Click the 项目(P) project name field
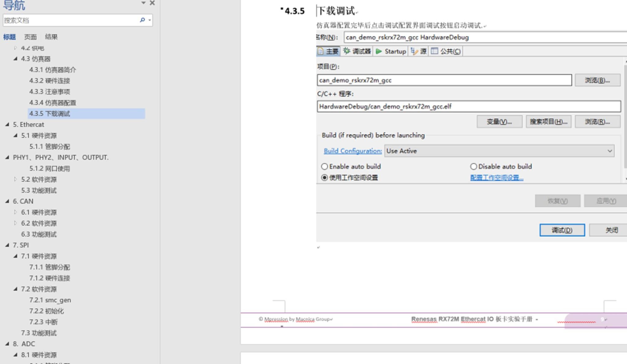The height and width of the screenshot is (364, 627). pyautogui.click(x=445, y=80)
